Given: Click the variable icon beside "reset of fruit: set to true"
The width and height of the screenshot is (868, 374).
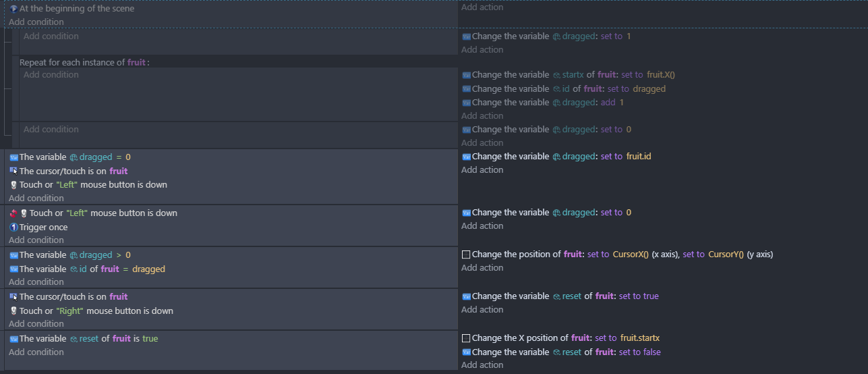Looking at the screenshot, I should [x=466, y=296].
